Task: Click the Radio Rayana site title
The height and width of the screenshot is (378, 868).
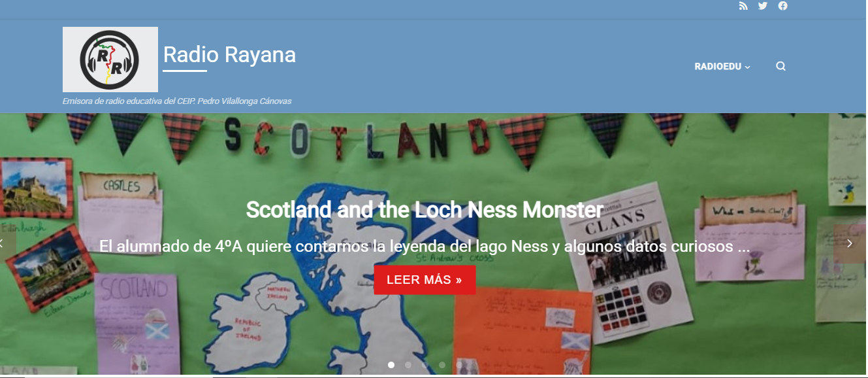Action: 229,54
